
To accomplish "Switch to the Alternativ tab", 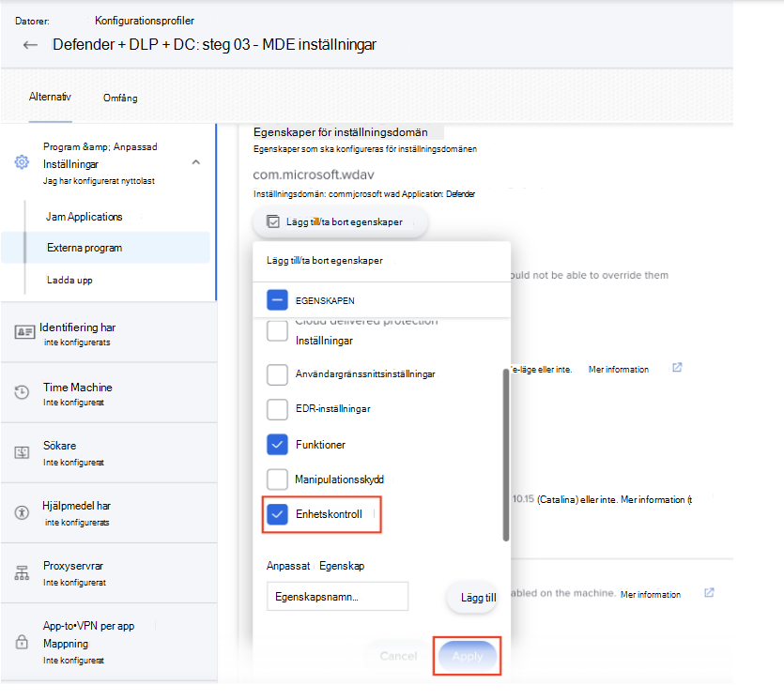I will pos(50,97).
